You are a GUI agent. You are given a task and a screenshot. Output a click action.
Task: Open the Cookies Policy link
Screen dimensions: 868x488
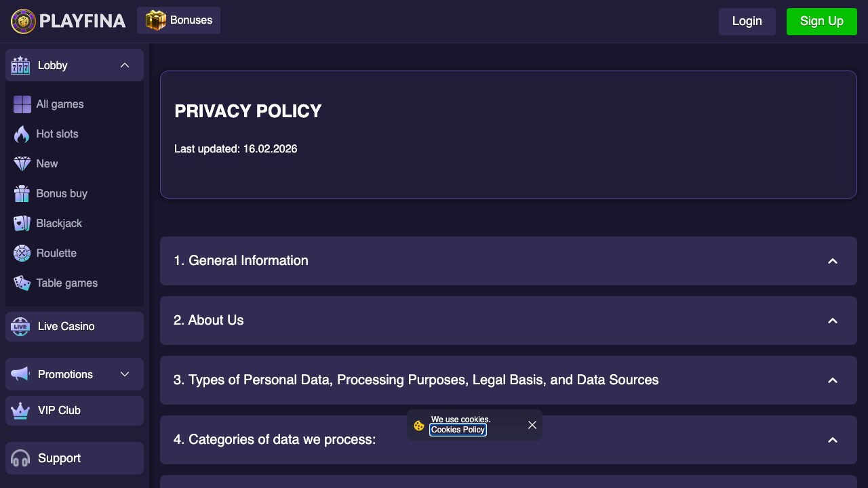(x=458, y=430)
